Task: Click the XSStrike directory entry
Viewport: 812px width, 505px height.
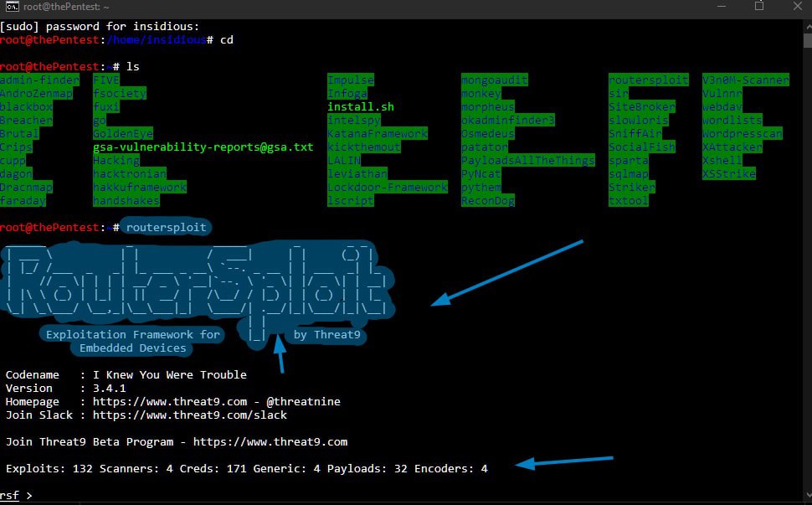Action: (x=728, y=174)
